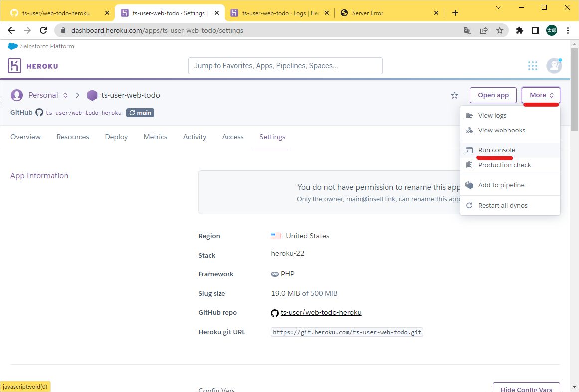The height and width of the screenshot is (392, 579).
Task: Click the Chrome profile avatar
Action: click(552, 30)
